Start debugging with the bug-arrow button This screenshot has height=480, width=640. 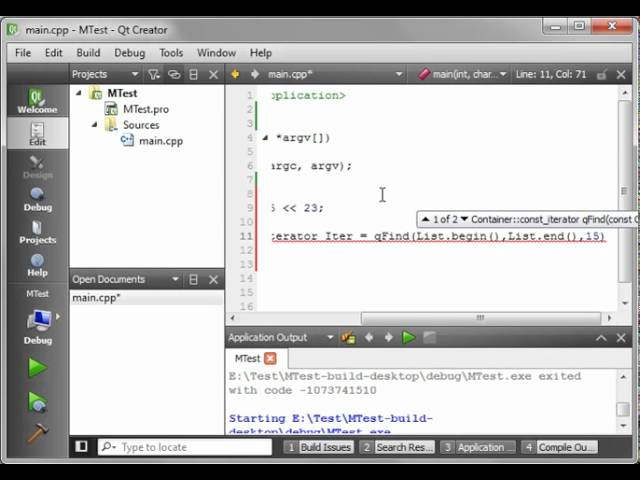click(38, 402)
